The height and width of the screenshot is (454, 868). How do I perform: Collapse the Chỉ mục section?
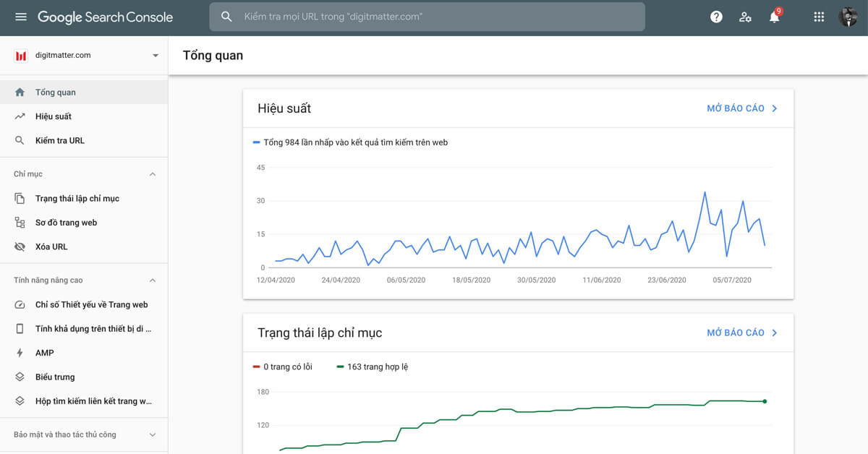(x=152, y=174)
